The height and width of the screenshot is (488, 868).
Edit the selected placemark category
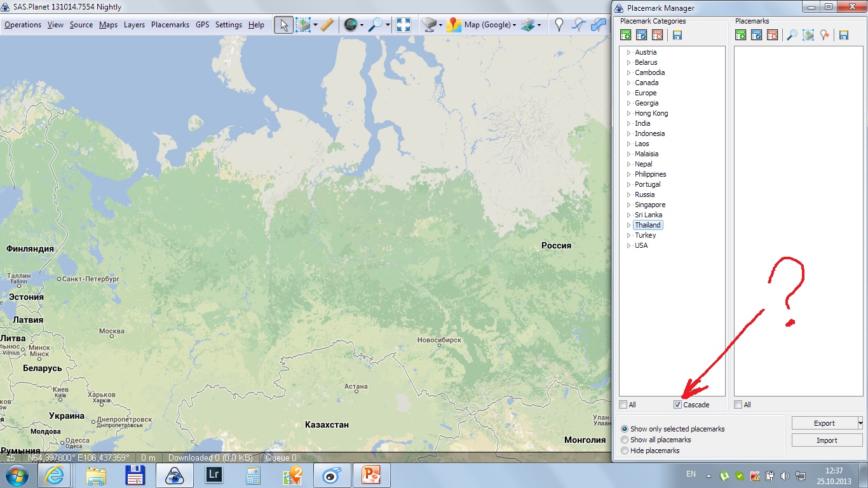(642, 35)
